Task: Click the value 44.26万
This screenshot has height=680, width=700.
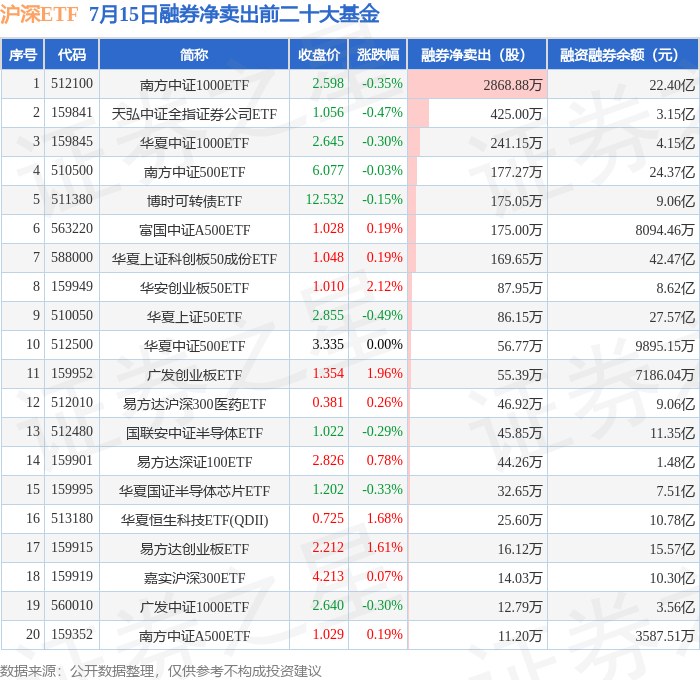Action: pos(520,462)
